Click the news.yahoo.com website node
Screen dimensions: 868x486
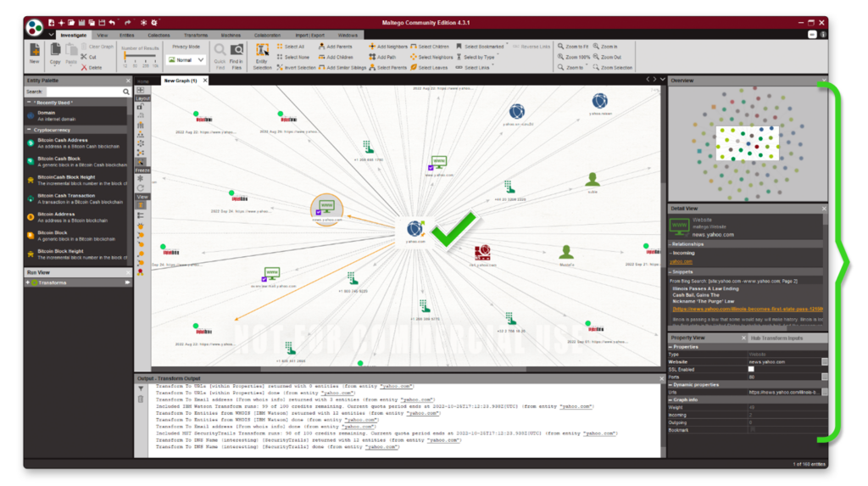tap(326, 209)
